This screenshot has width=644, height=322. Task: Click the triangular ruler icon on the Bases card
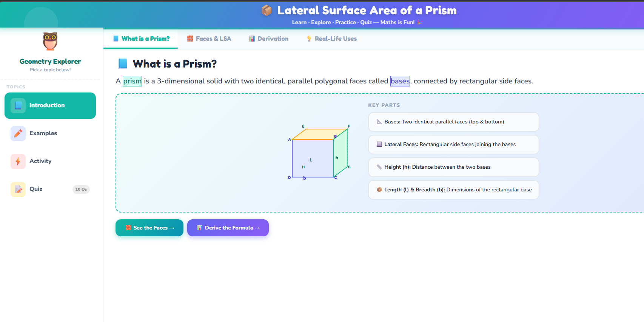click(379, 122)
